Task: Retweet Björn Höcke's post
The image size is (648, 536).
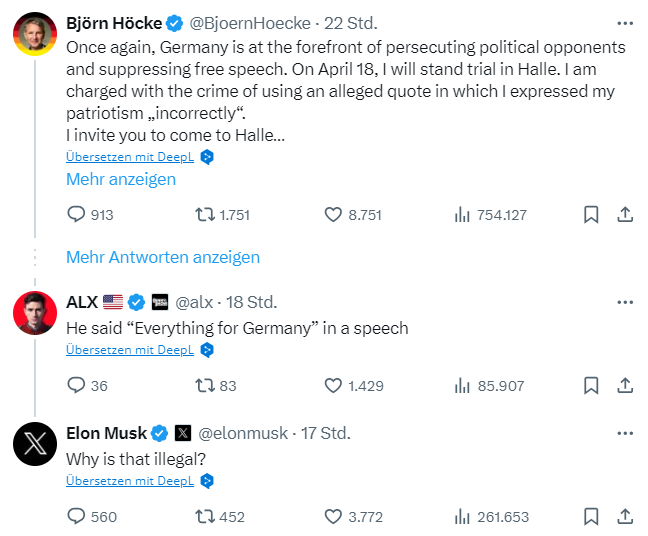Action: (203, 214)
